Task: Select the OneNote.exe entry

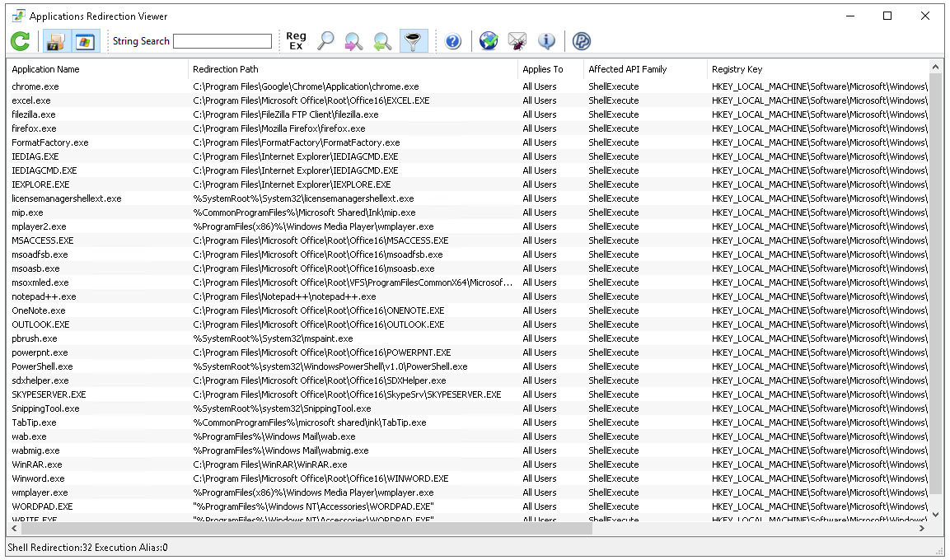Action: point(467,310)
